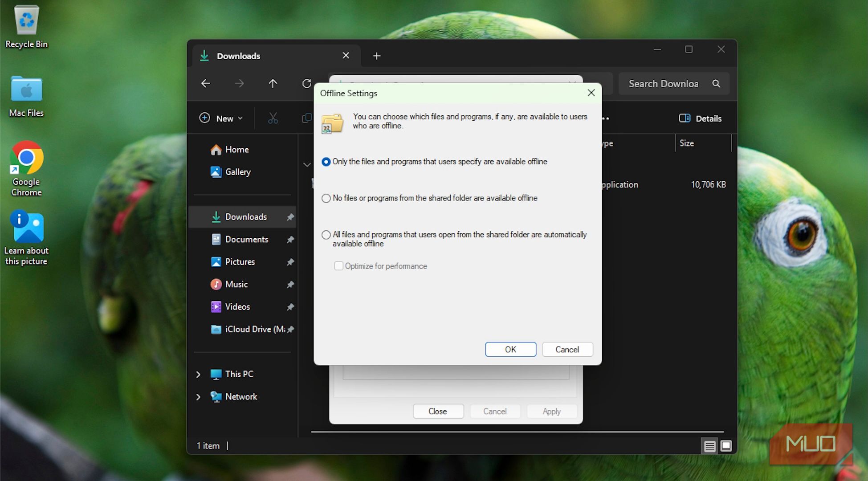The image size is (868, 481).
Task: Select the Downloads tab
Action: pyautogui.click(x=276, y=56)
